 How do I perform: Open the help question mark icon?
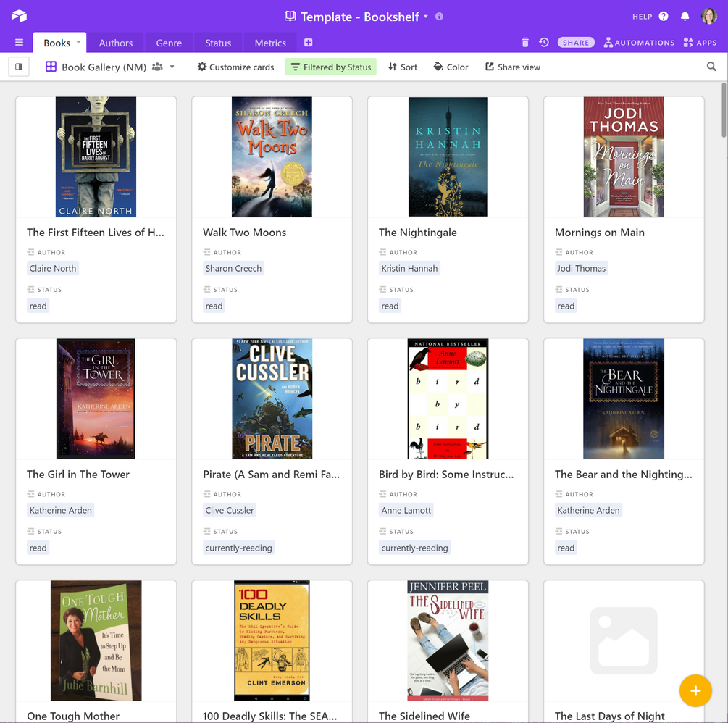pyautogui.click(x=664, y=16)
